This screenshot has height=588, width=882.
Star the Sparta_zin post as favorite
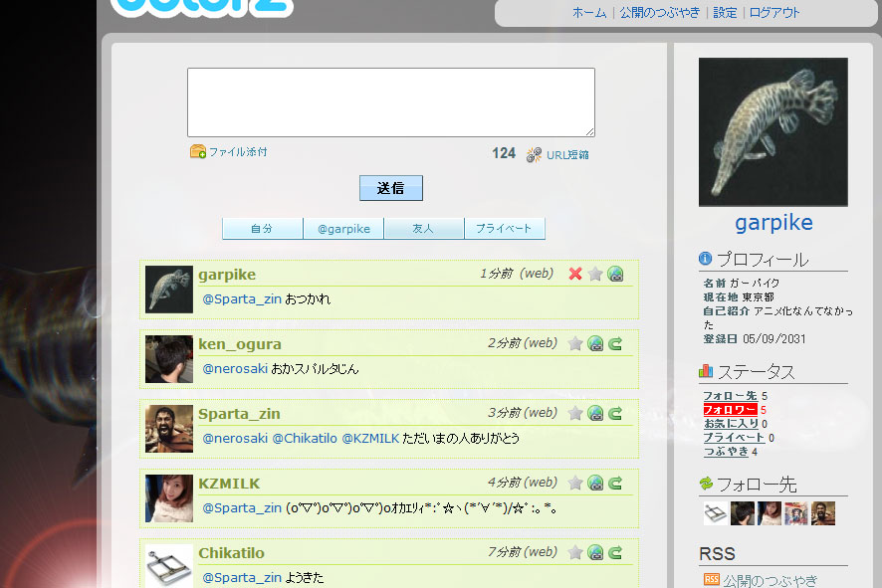575,414
